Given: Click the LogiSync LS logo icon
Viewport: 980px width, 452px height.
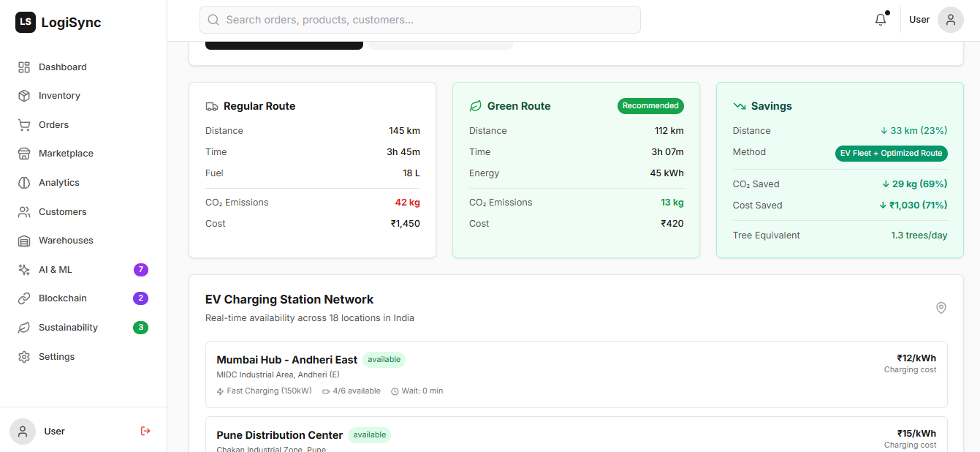Looking at the screenshot, I should [26, 22].
